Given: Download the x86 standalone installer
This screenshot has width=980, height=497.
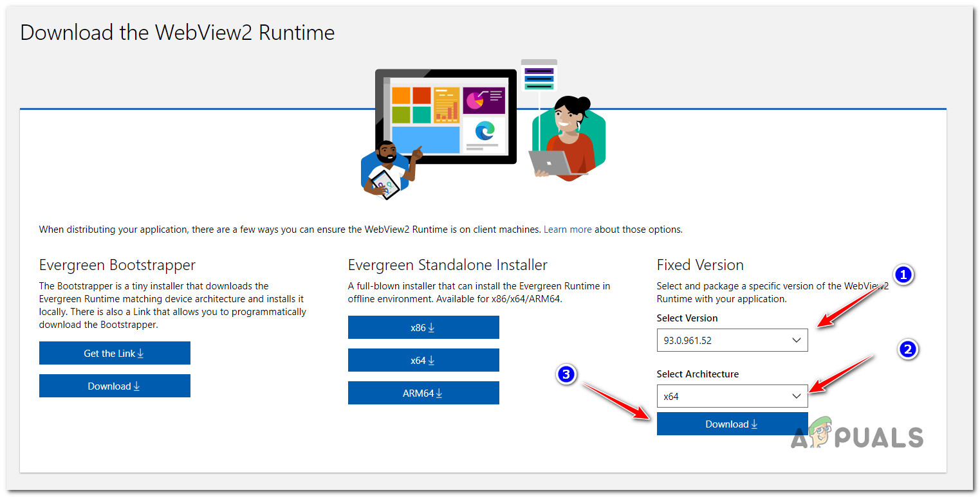Looking at the screenshot, I should point(423,327).
